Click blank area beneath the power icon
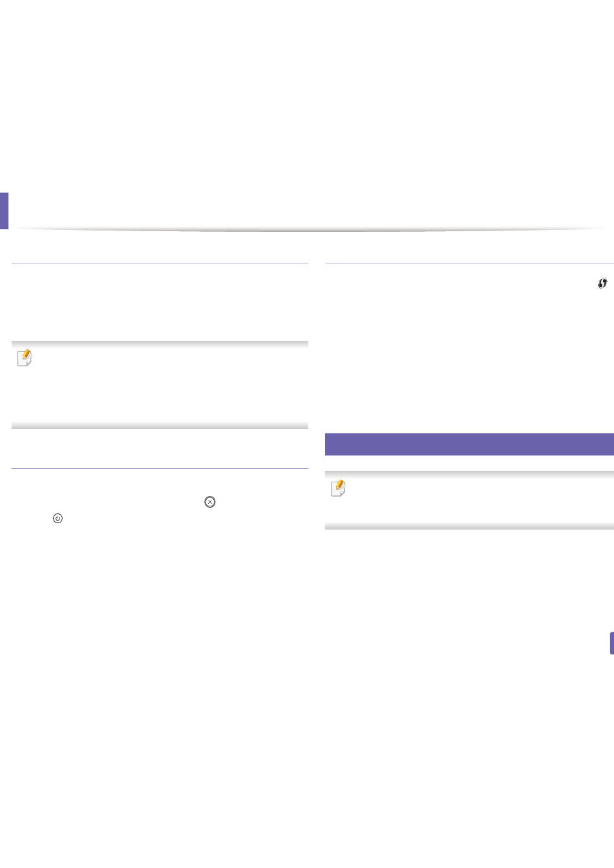 (160, 646)
